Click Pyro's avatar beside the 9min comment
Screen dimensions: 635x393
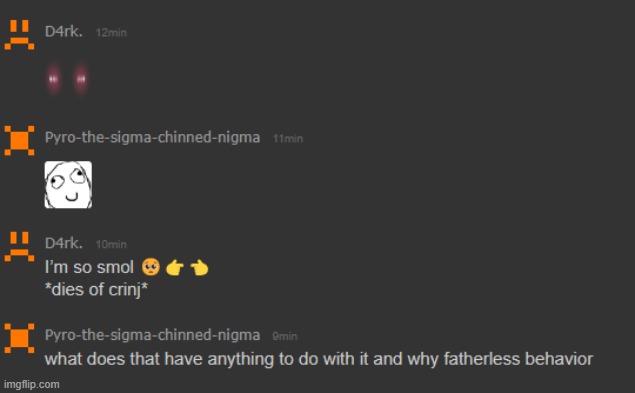(x=19, y=338)
